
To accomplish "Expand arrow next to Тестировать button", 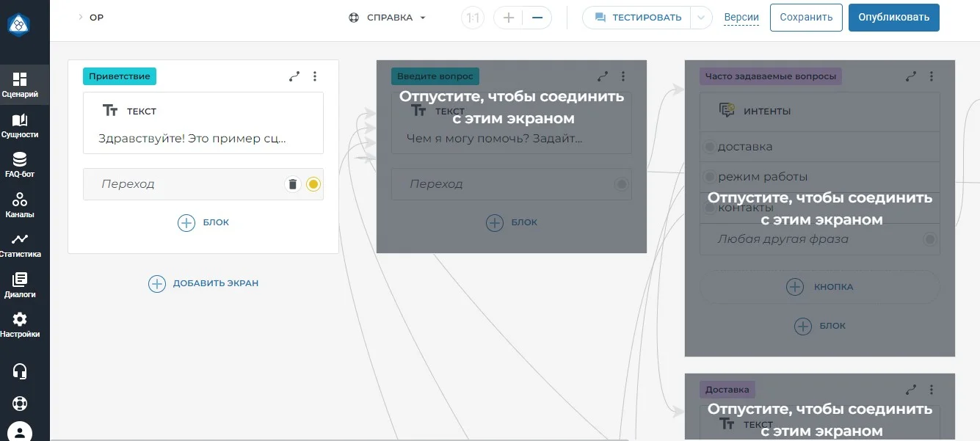I will click(701, 18).
